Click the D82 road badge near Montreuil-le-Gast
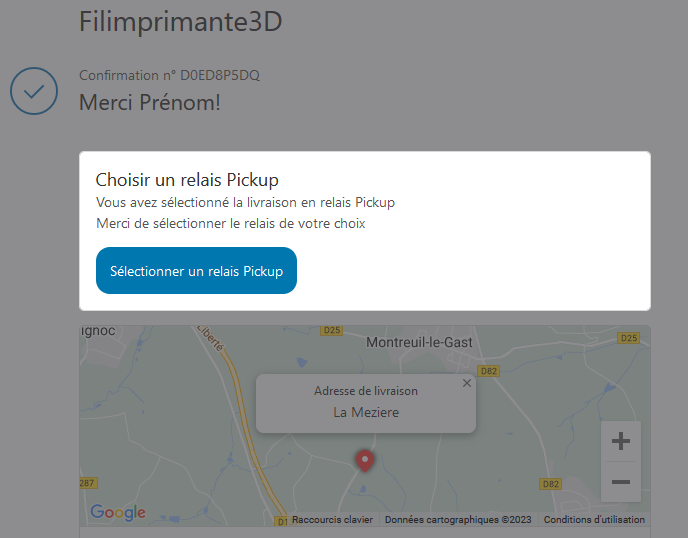This screenshot has height=538, width=688. tap(488, 371)
